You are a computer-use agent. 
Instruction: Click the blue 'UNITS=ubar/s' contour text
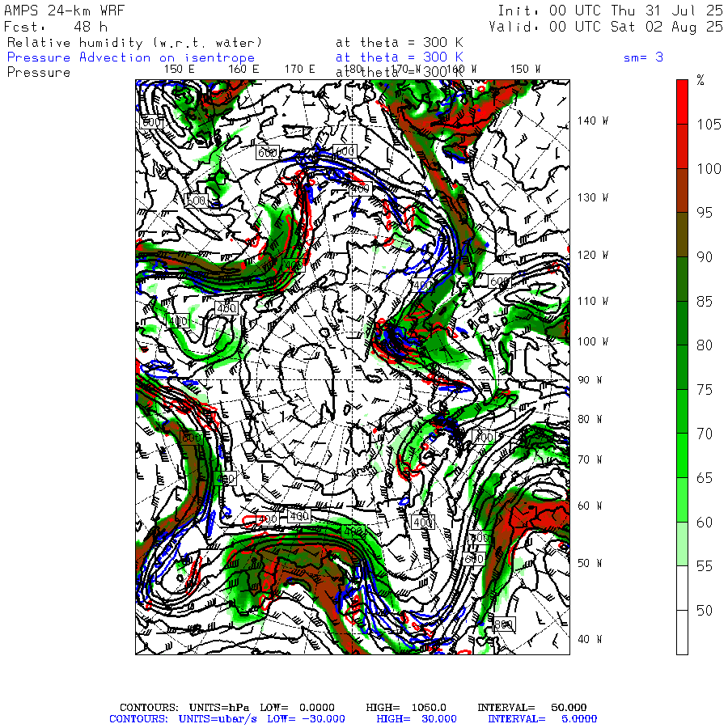(218, 719)
